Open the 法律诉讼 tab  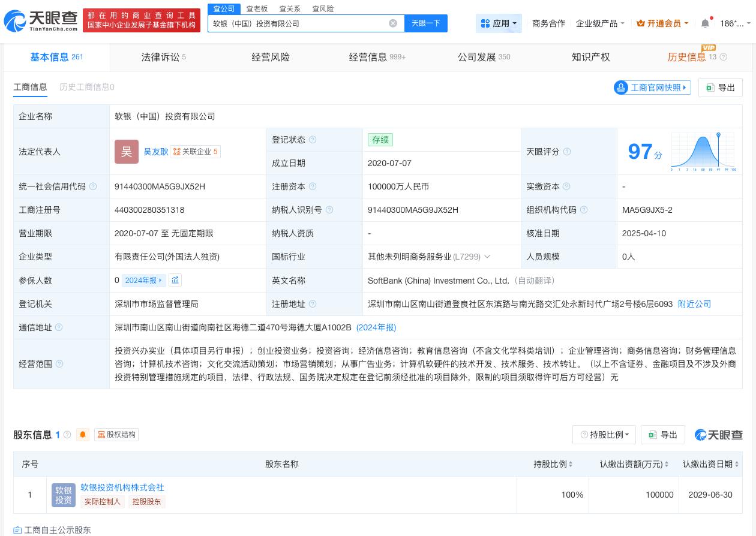tap(163, 57)
